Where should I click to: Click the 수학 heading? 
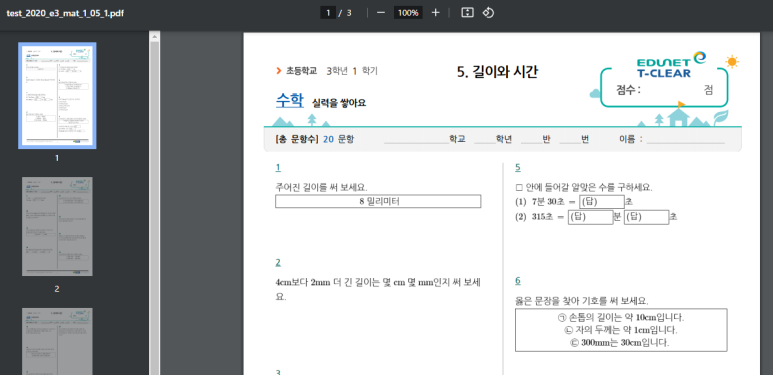click(x=290, y=101)
